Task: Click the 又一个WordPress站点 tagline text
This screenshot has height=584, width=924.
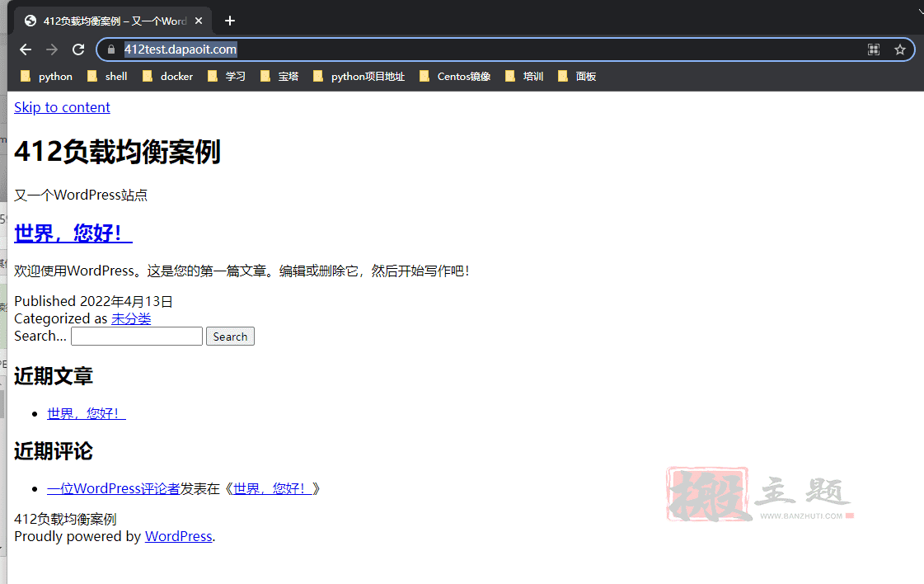Action: (x=81, y=195)
